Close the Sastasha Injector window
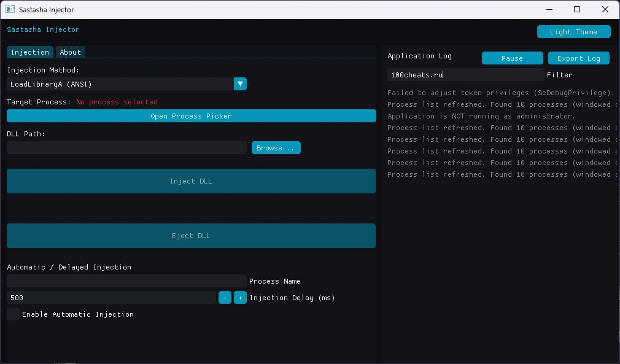 coord(605,9)
